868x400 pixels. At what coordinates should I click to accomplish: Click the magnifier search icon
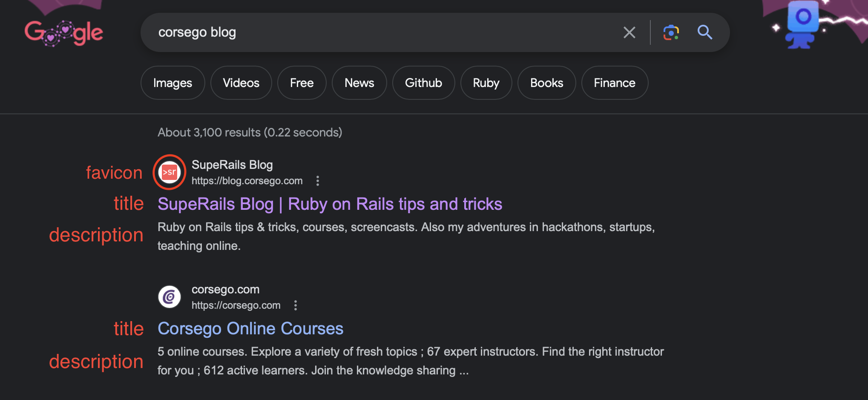[705, 32]
